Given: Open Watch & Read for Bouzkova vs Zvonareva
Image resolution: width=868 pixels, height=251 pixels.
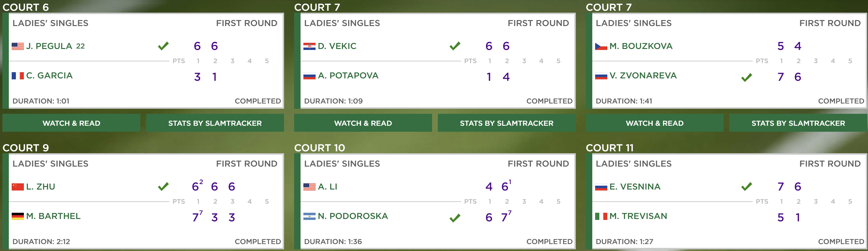Looking at the screenshot, I should pyautogui.click(x=654, y=123).
